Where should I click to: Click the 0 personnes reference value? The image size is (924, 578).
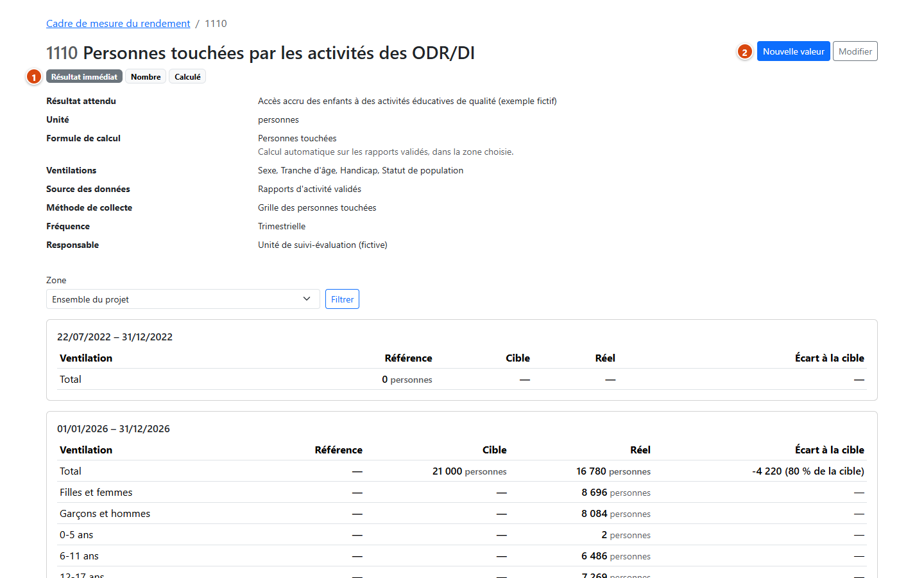click(407, 380)
